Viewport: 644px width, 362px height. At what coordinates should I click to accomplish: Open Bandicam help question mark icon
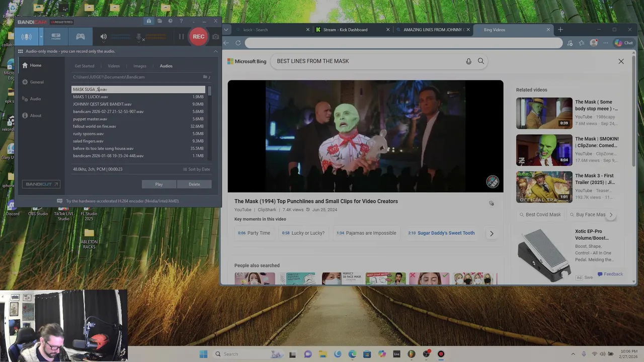181,21
